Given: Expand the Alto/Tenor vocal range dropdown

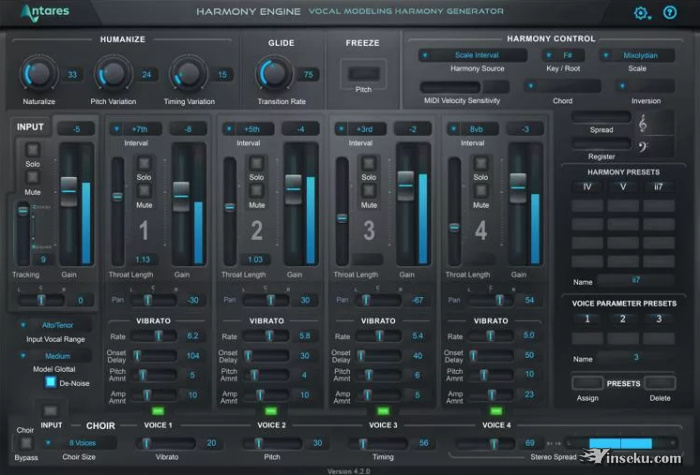Looking at the screenshot, I should [54, 325].
